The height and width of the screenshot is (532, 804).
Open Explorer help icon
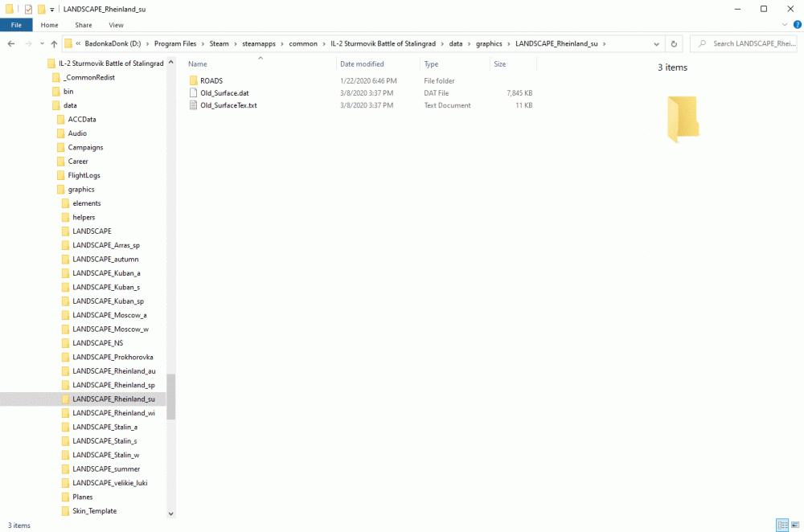tap(798, 25)
